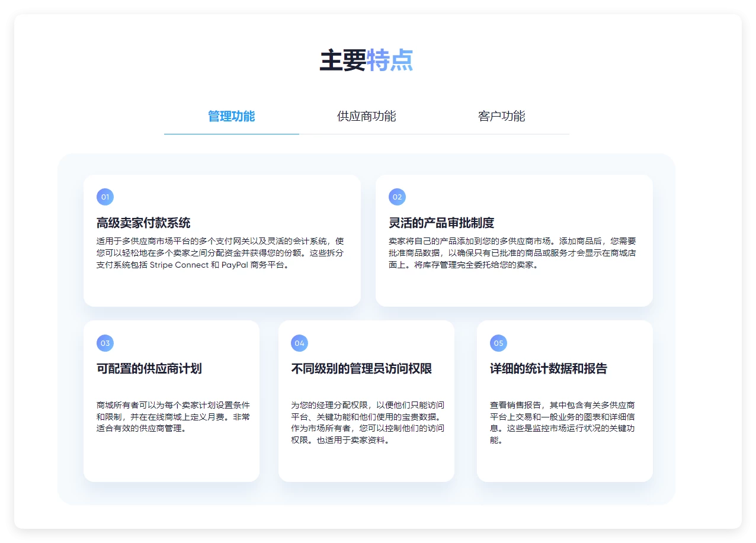Select the 不同级别的管理员访问权限 heading
The width and height of the screenshot is (756, 543).
coord(361,369)
